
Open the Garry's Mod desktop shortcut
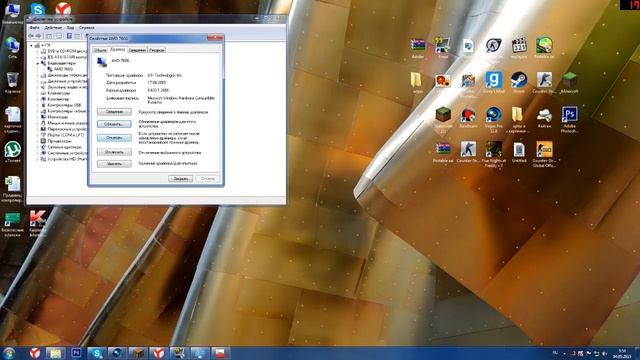pos(493,82)
